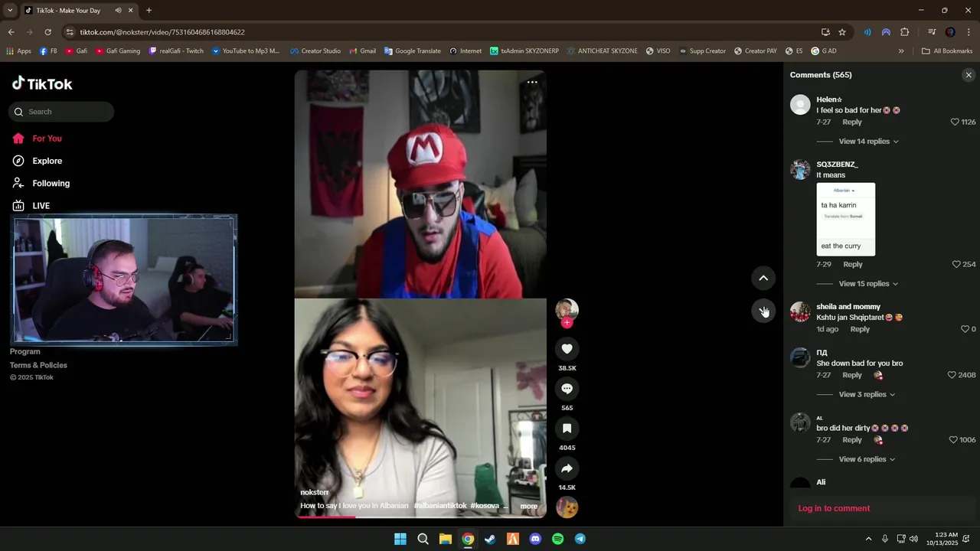Show more bookmarks with chevron

coord(901,51)
